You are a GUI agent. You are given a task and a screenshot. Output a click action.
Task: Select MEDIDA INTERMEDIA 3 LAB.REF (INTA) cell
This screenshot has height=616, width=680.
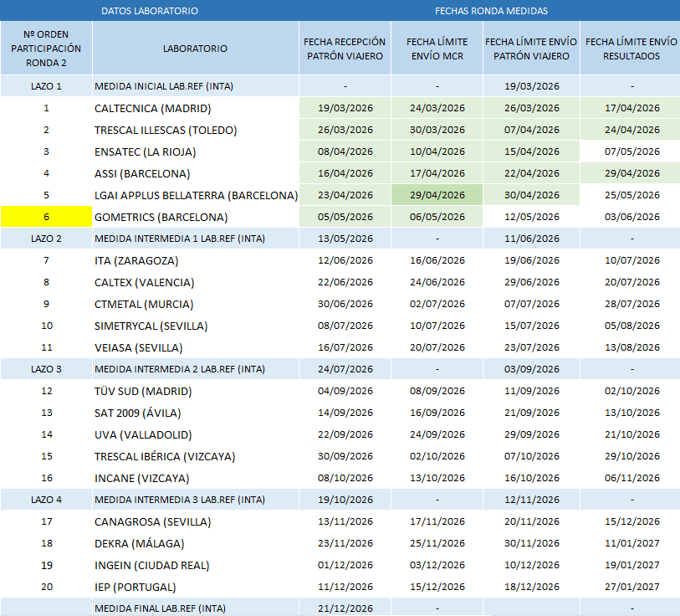tap(195, 500)
